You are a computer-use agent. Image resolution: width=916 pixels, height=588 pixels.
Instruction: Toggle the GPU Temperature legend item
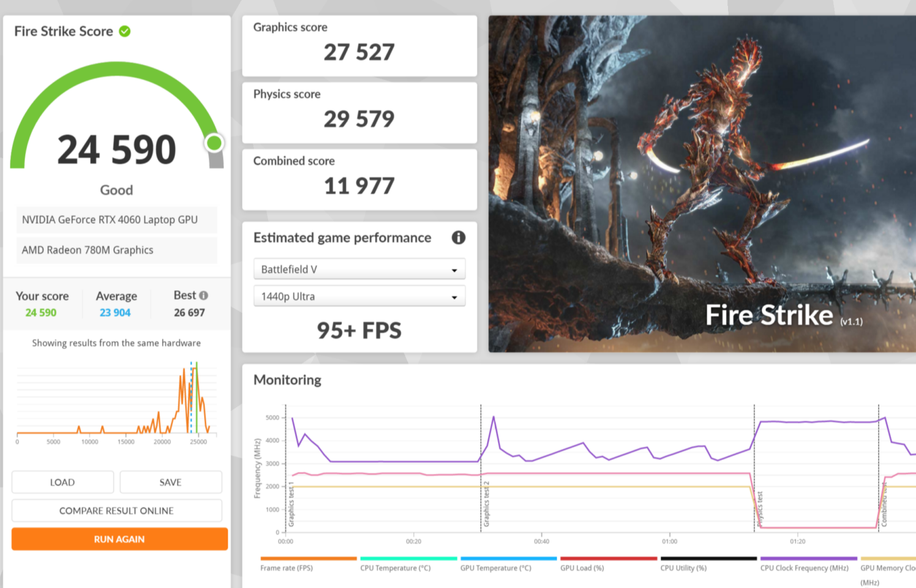coord(508,564)
